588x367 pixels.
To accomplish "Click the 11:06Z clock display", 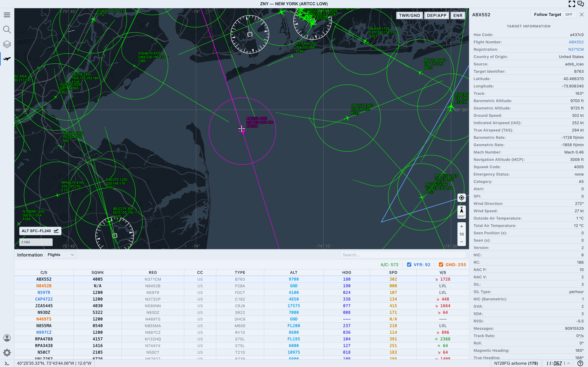I will click(x=554, y=363).
